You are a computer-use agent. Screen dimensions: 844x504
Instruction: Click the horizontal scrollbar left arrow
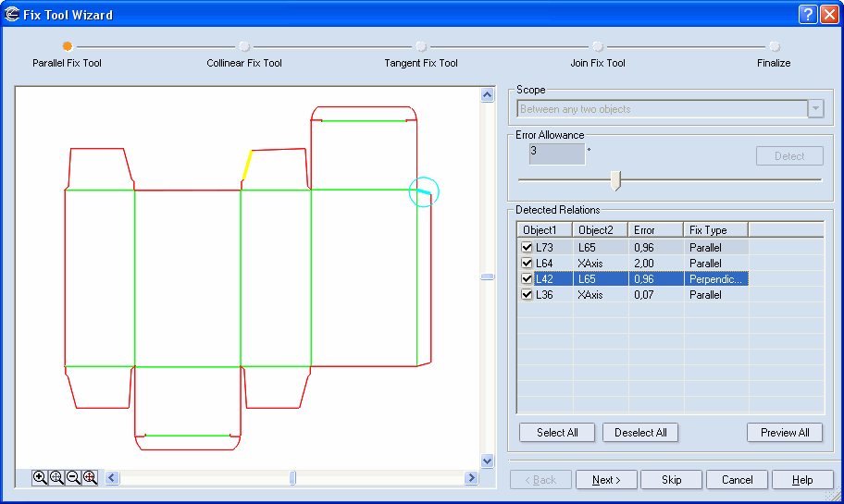coord(111,478)
